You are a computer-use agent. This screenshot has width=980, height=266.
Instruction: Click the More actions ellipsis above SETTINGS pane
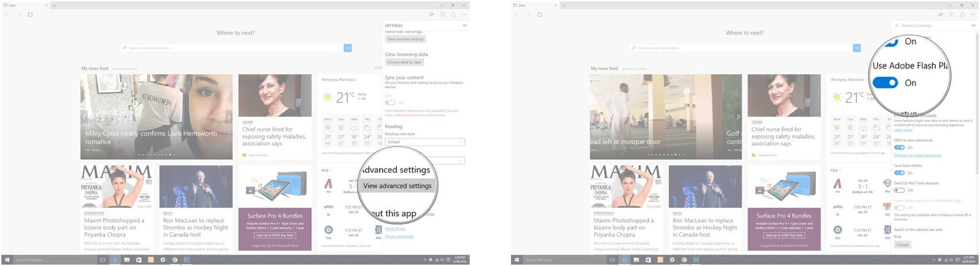point(464,14)
